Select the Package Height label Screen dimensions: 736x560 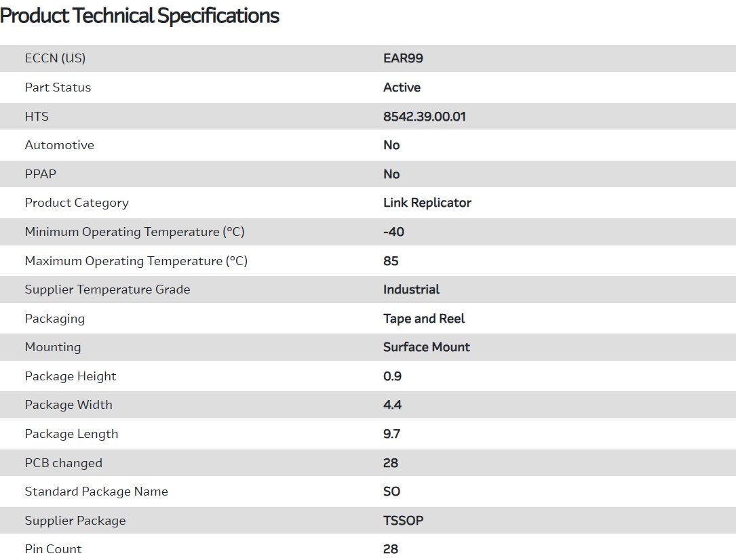[71, 376]
